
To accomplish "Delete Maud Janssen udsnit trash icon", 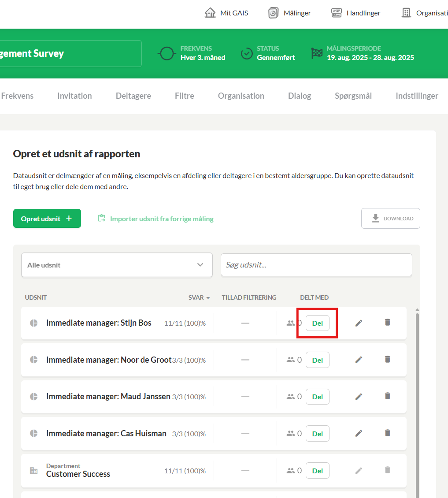I will tap(387, 396).
